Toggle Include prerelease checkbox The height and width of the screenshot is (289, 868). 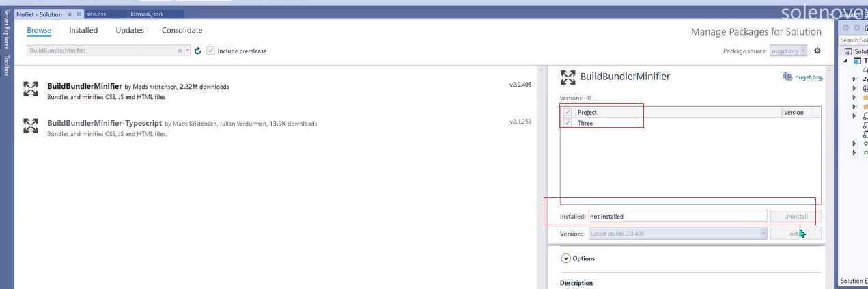tap(211, 51)
